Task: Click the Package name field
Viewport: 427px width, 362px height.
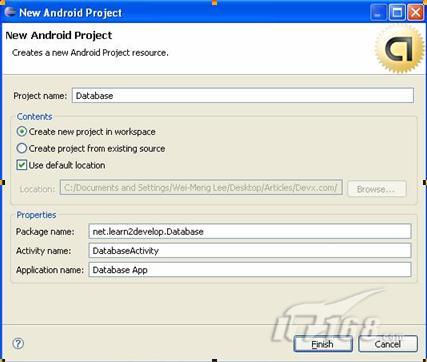Action: [x=250, y=231]
